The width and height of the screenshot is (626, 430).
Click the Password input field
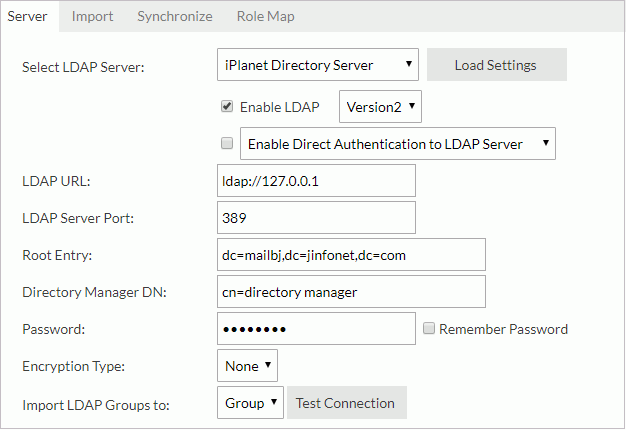(315, 328)
